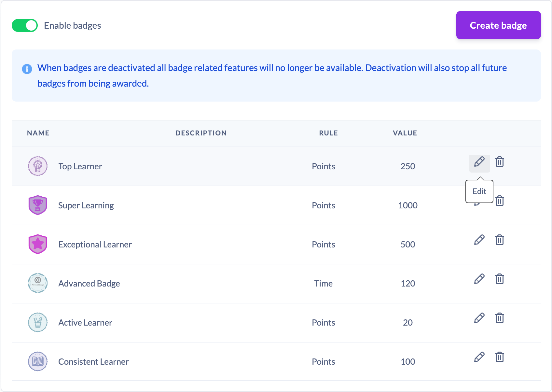This screenshot has width=552, height=392.
Task: Click the NAME column header
Action: click(x=38, y=133)
